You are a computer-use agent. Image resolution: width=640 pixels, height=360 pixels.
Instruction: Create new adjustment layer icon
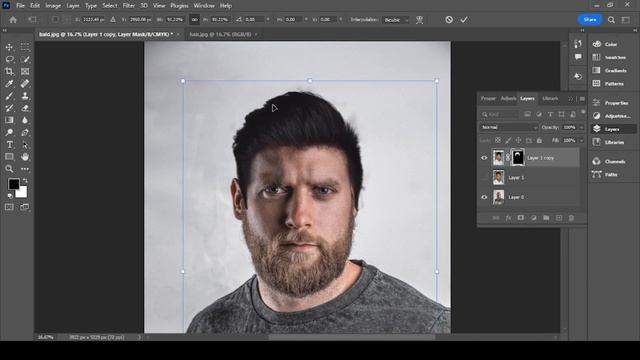(533, 218)
